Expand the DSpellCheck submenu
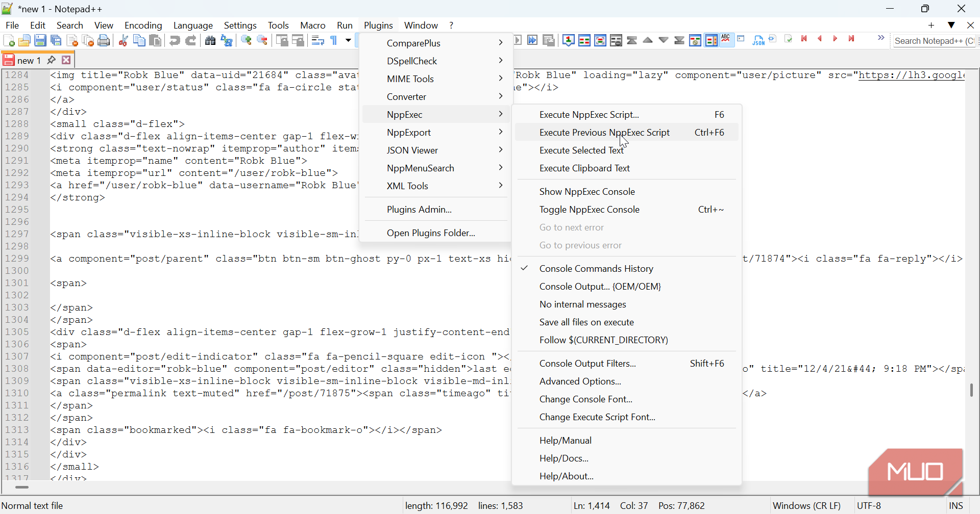Image resolution: width=980 pixels, height=514 pixels. (x=435, y=61)
